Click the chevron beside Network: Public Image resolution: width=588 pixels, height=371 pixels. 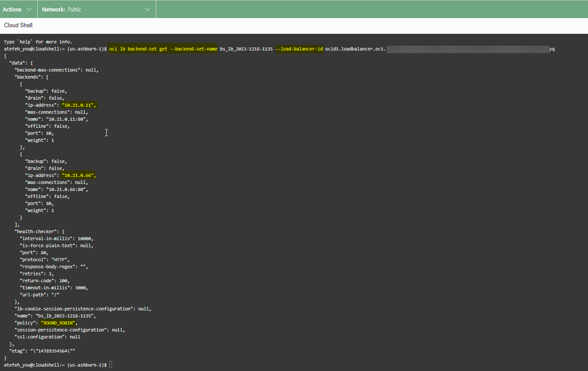148,9
